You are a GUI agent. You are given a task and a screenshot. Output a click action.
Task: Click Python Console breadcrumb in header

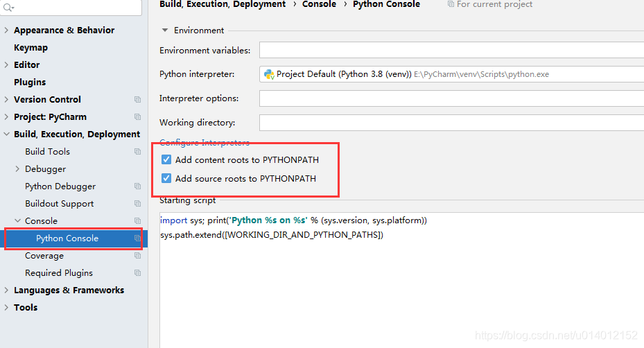click(x=387, y=4)
